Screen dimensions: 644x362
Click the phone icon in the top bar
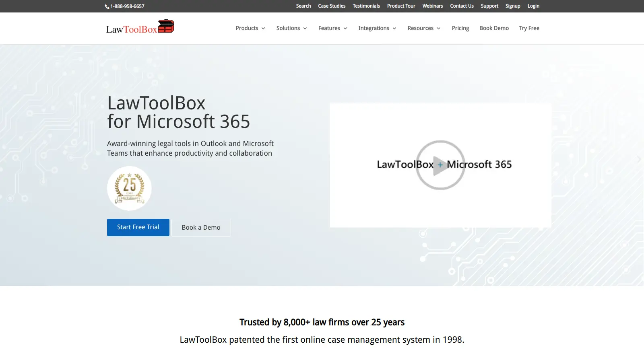tap(107, 6)
